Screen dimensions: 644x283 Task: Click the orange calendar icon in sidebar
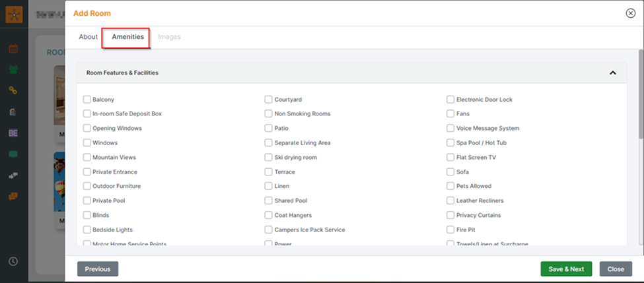coord(13,48)
